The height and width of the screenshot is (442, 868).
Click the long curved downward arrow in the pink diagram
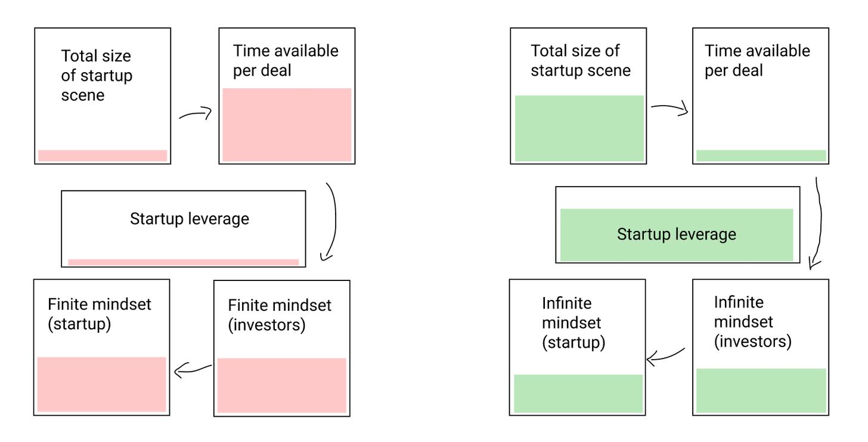pos(332,221)
